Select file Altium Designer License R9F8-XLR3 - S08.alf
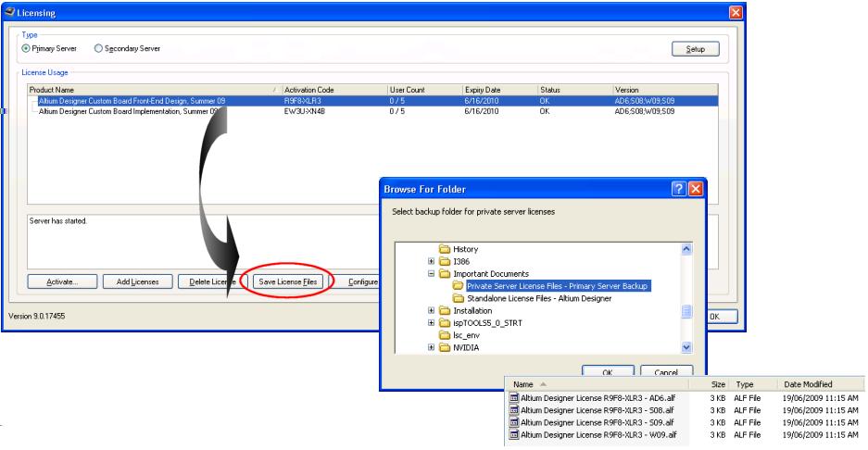 click(598, 410)
